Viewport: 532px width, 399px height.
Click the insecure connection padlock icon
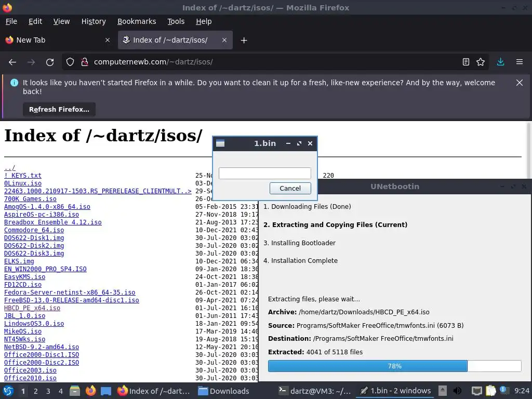tap(85, 62)
